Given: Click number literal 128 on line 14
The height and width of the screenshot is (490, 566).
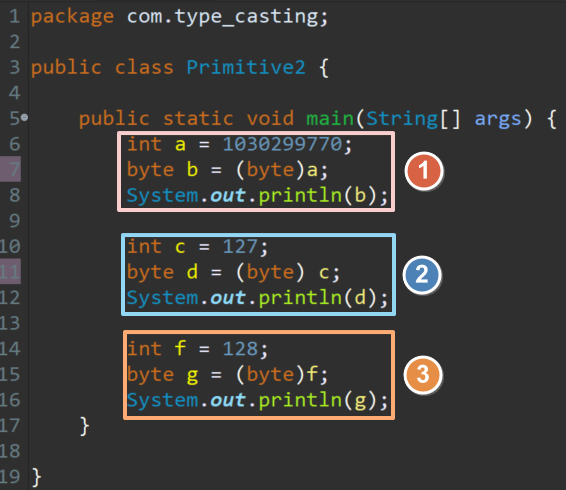Looking at the screenshot, I should tap(240, 349).
